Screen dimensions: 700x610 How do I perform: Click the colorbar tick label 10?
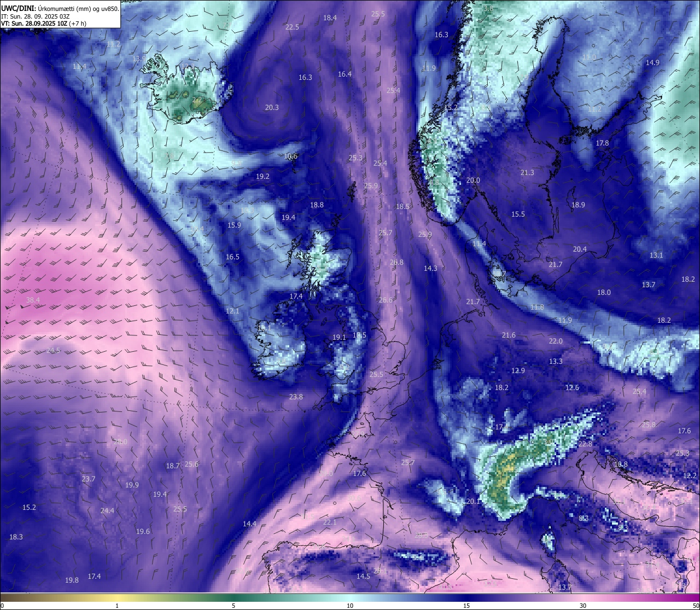pyautogui.click(x=350, y=606)
